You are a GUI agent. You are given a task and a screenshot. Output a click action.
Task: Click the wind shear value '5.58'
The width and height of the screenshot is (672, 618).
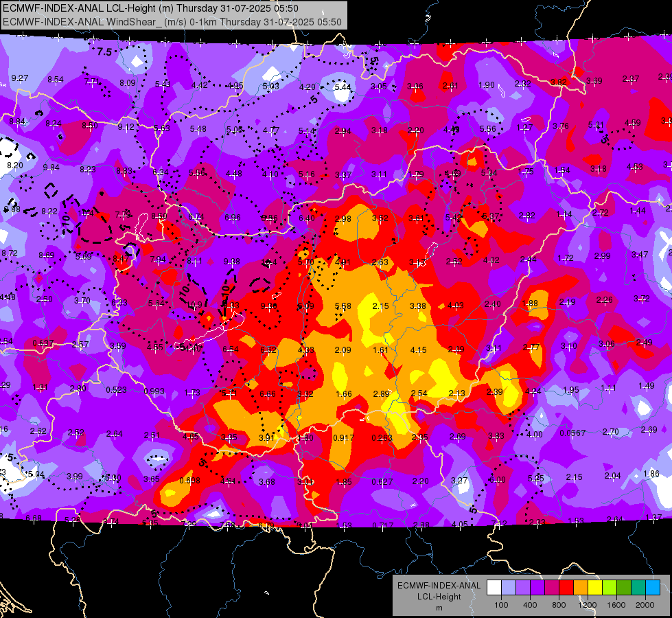pyautogui.click(x=343, y=306)
